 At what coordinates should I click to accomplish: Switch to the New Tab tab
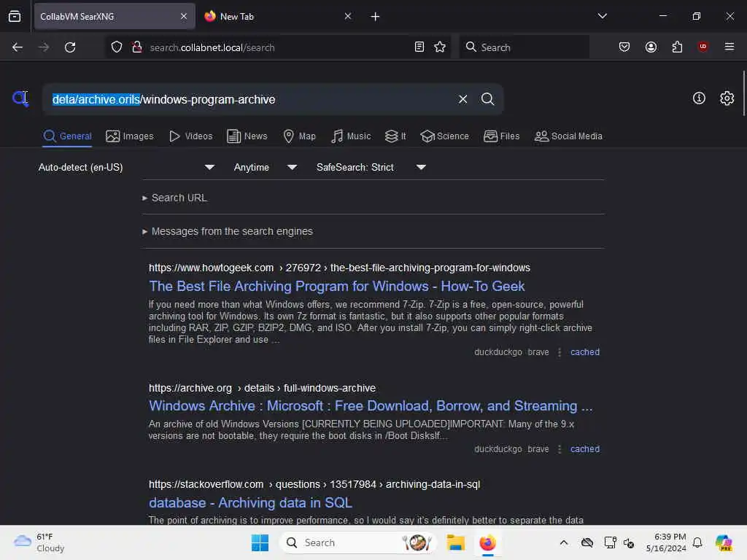(278, 16)
